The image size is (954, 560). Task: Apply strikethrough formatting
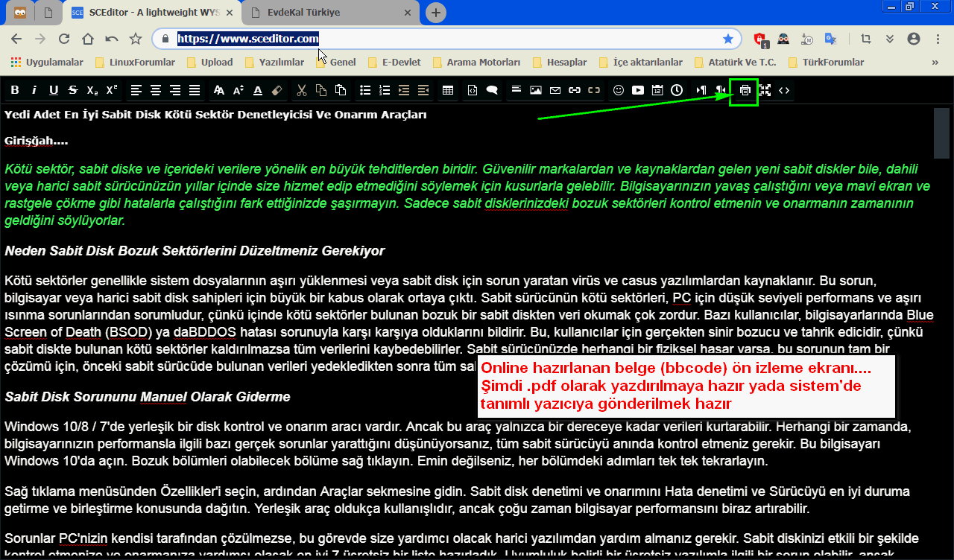pyautogui.click(x=73, y=90)
